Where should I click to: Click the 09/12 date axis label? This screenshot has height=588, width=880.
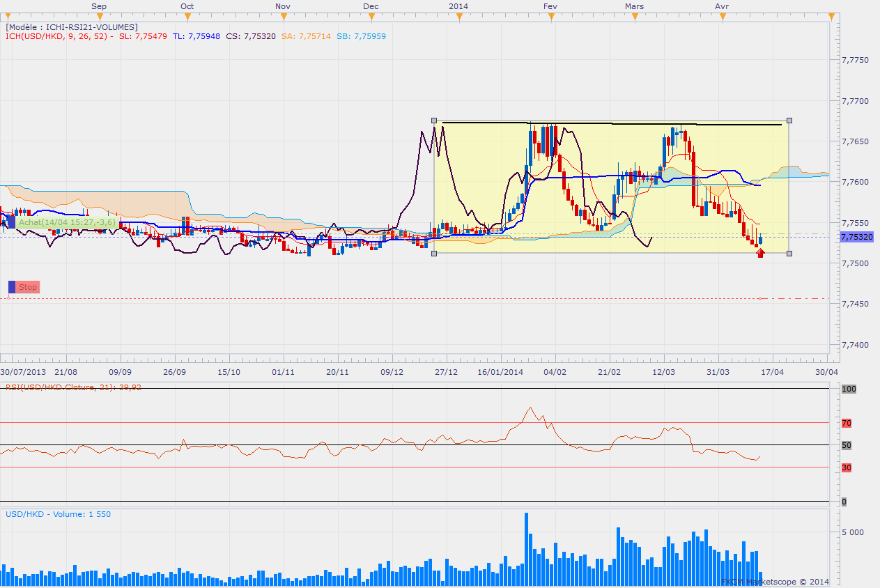392,372
